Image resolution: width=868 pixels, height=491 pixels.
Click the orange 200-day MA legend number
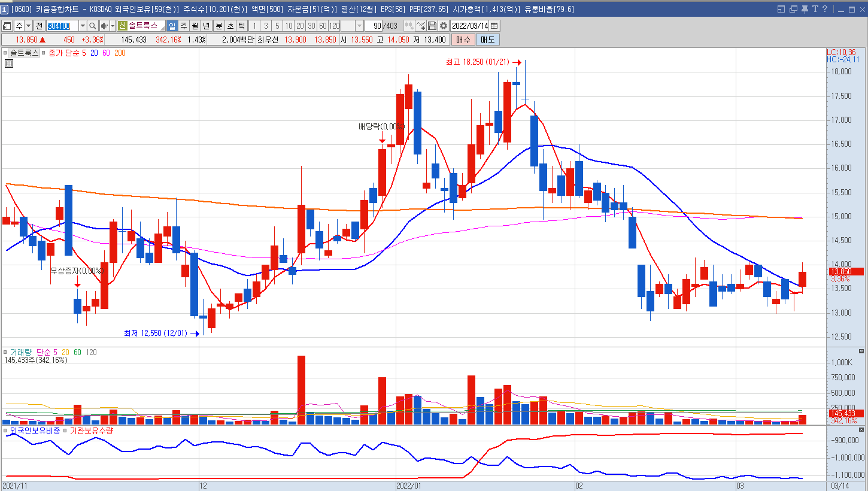(x=120, y=53)
